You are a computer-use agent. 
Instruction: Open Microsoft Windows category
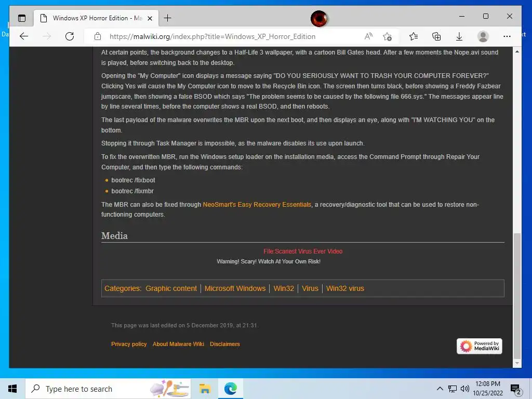[x=235, y=288]
